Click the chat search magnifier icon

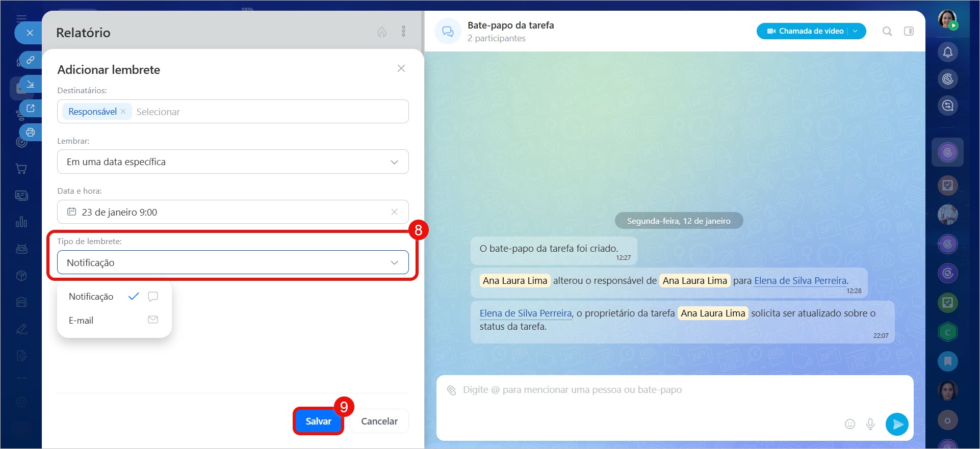pyautogui.click(x=887, y=31)
